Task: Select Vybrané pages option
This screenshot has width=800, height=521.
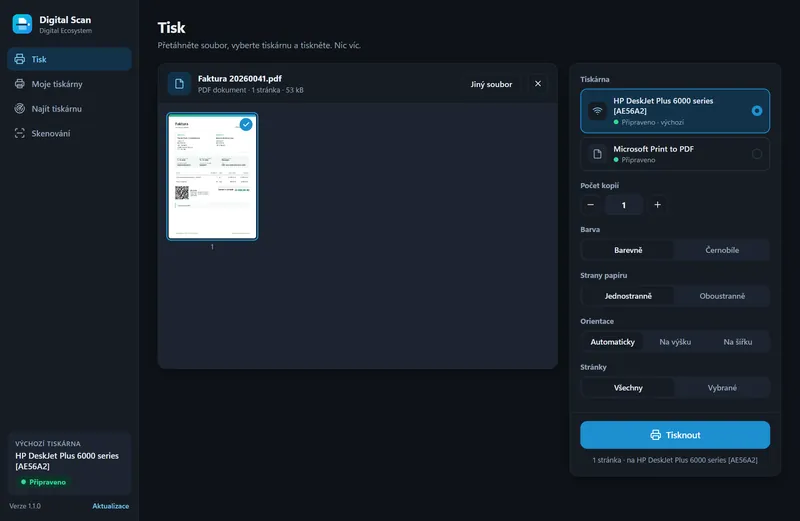Action: coord(722,388)
